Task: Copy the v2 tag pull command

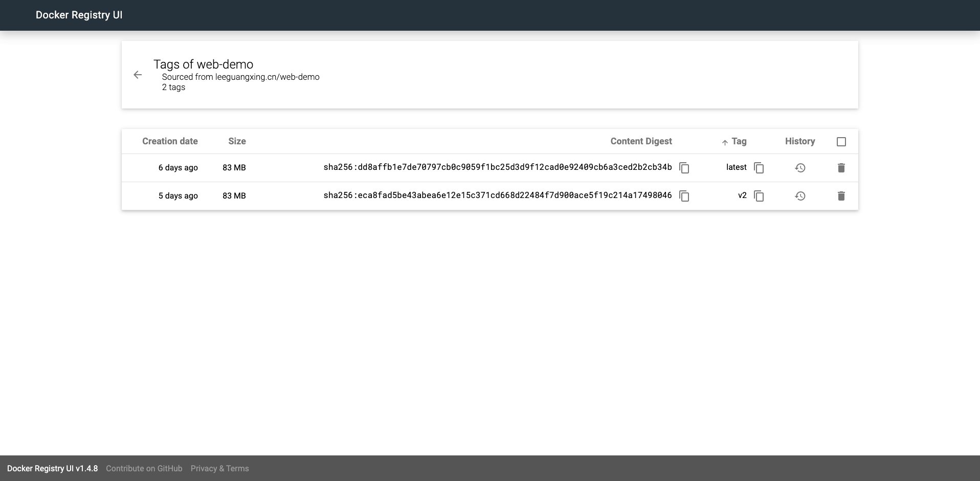Action: click(759, 196)
